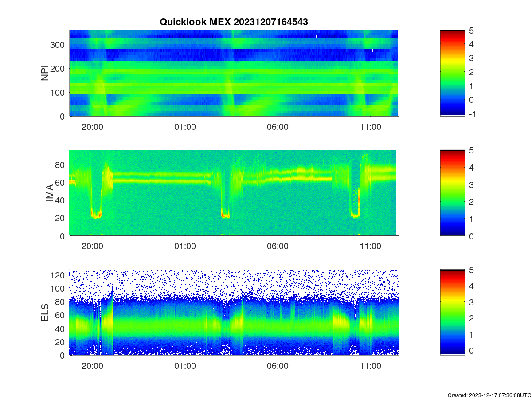The height and width of the screenshot is (399, 532).
Task: Click inside the NPI spectrogram plot
Action: (x=234, y=73)
